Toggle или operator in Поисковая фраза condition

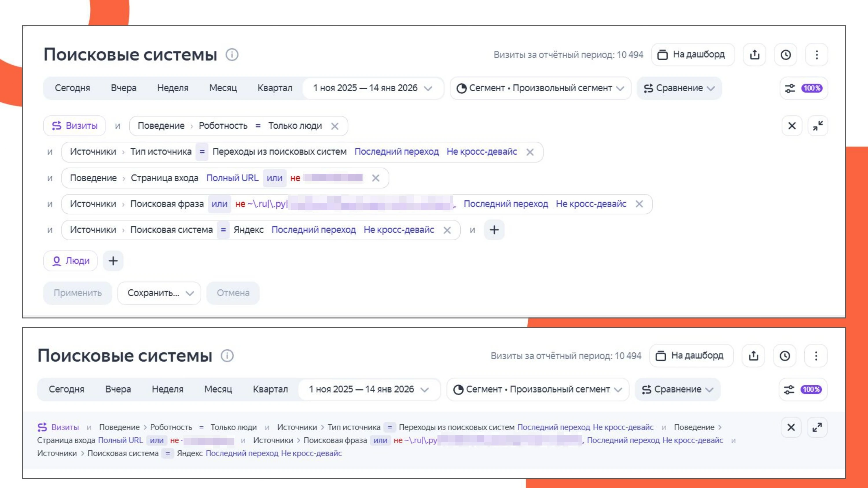pos(219,204)
